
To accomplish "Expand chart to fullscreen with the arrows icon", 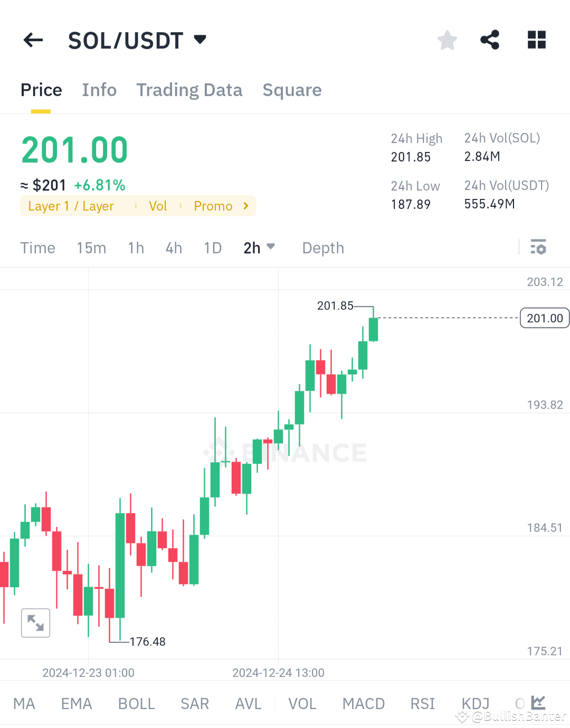I will 35,622.
